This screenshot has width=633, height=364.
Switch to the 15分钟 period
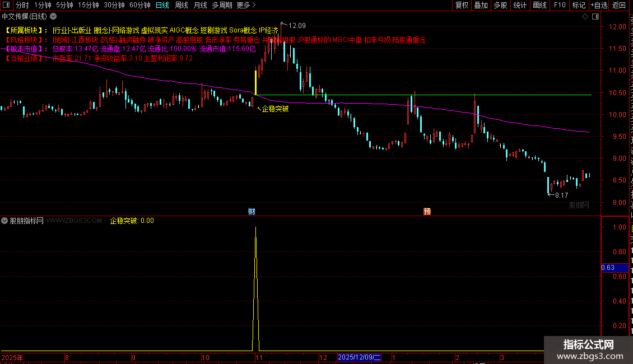[89, 5]
